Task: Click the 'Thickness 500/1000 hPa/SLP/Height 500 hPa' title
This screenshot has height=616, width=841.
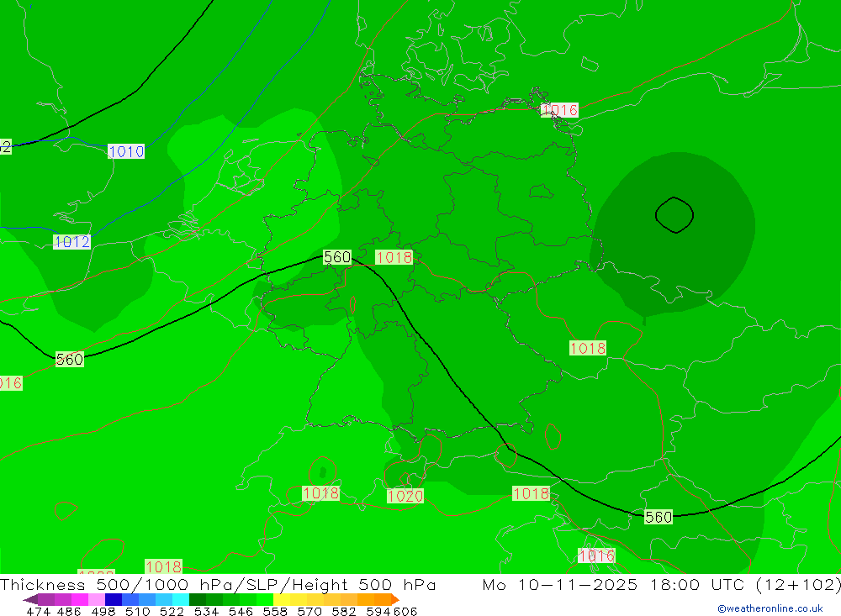Action: pyautogui.click(x=218, y=584)
